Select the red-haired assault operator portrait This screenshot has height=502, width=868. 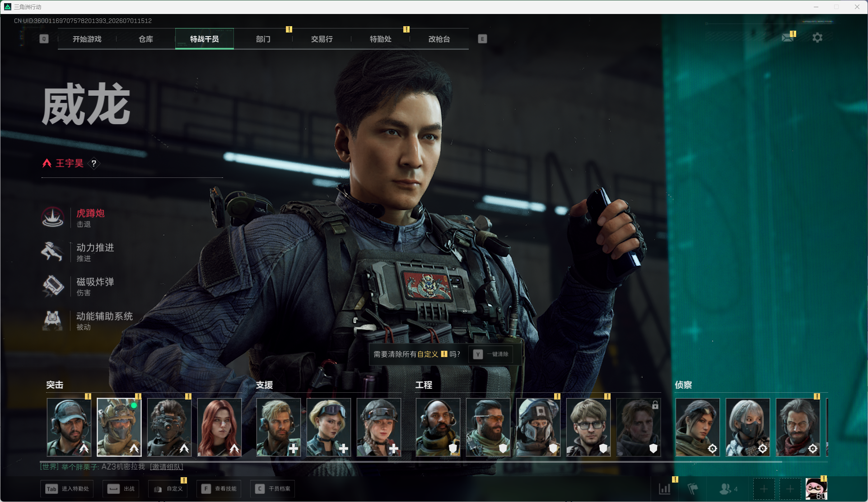pyautogui.click(x=219, y=427)
